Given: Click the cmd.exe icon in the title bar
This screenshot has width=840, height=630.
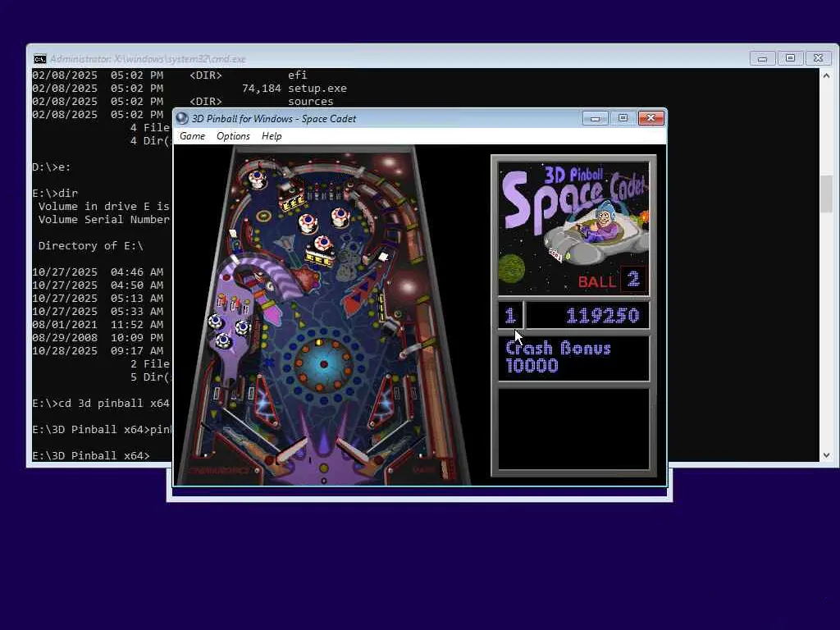Looking at the screenshot, I should pos(40,58).
